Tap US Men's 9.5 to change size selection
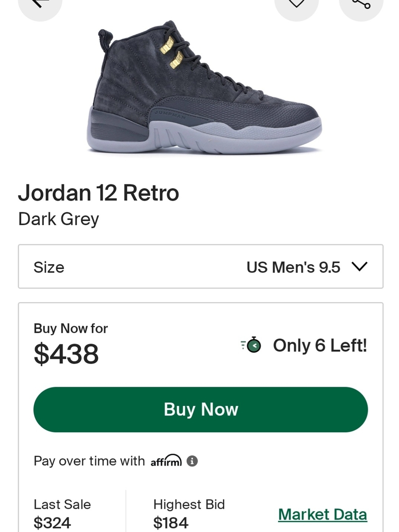399x532 pixels. click(293, 267)
